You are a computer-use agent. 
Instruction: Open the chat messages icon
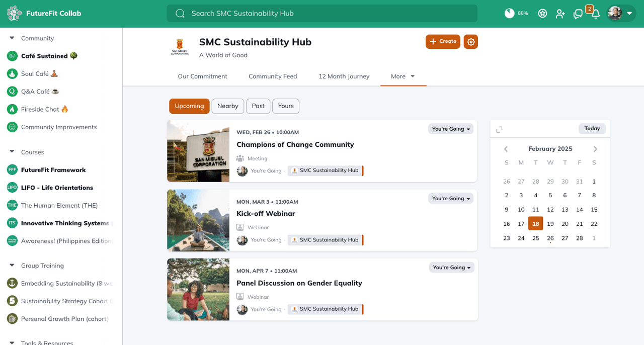point(578,14)
